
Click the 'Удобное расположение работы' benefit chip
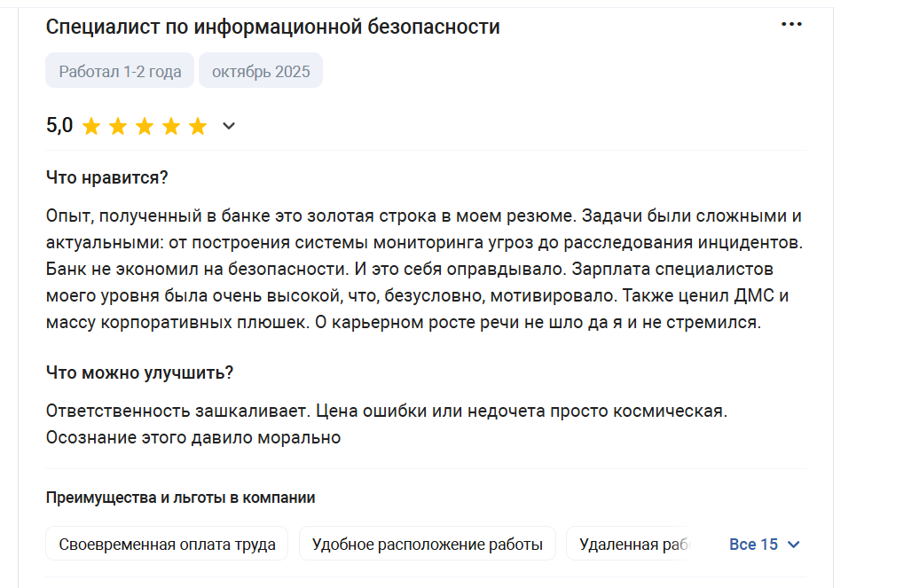[428, 544]
